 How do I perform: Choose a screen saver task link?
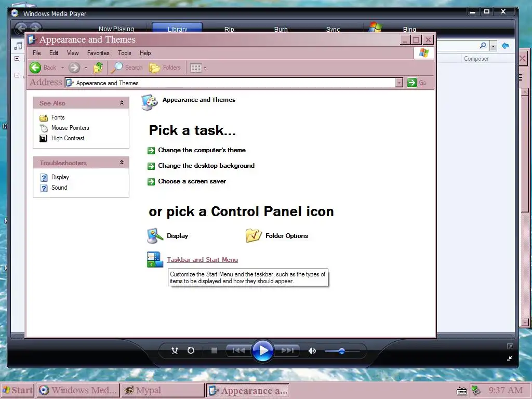(x=192, y=181)
